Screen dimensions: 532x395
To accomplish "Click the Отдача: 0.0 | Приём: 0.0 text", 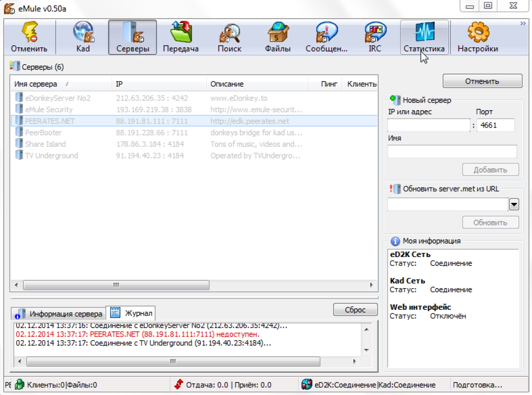I will tap(229, 385).
